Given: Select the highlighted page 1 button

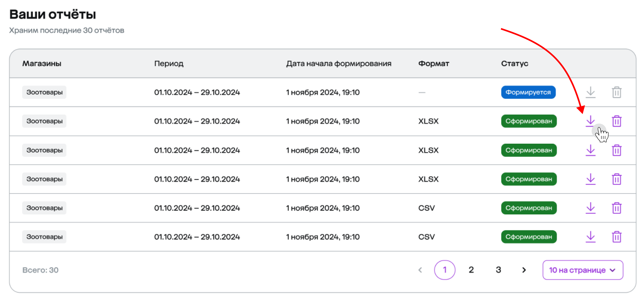Looking at the screenshot, I should click(x=444, y=270).
